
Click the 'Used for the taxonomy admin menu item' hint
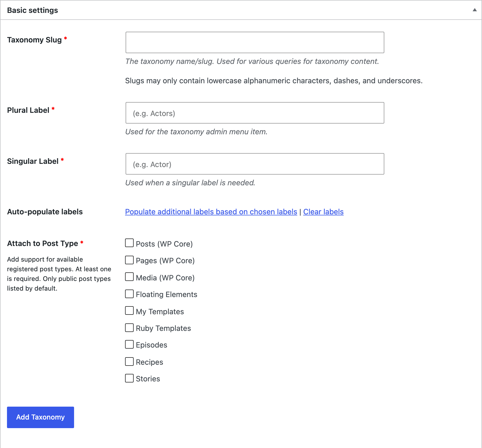click(196, 132)
